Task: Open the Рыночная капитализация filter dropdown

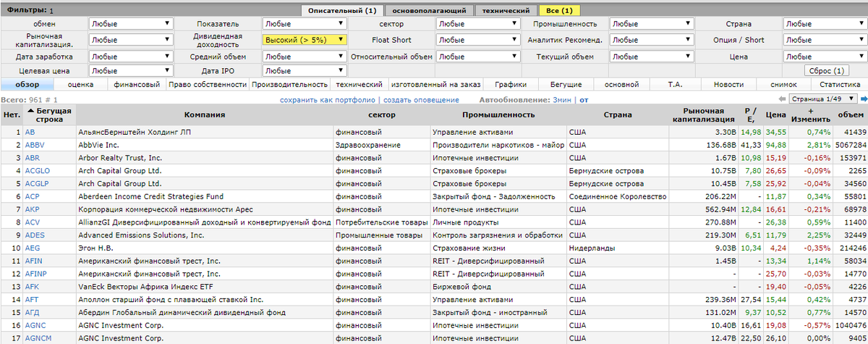Action: 131,40
